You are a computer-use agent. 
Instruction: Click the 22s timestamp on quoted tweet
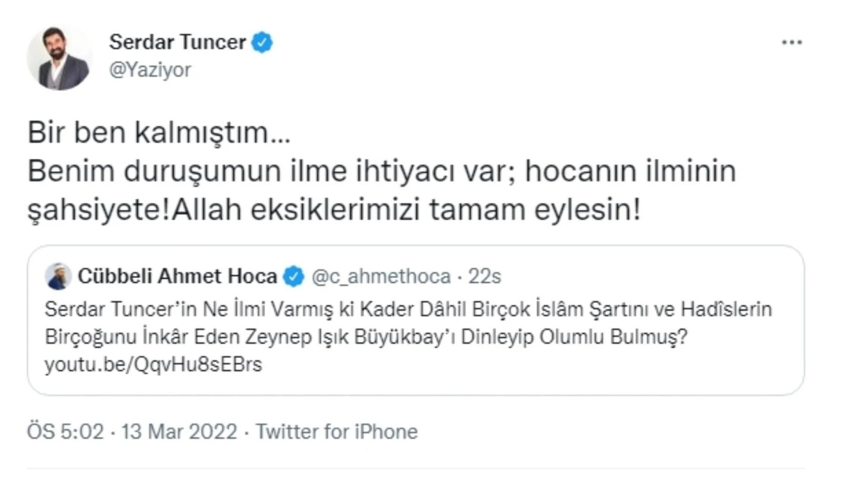(x=483, y=276)
